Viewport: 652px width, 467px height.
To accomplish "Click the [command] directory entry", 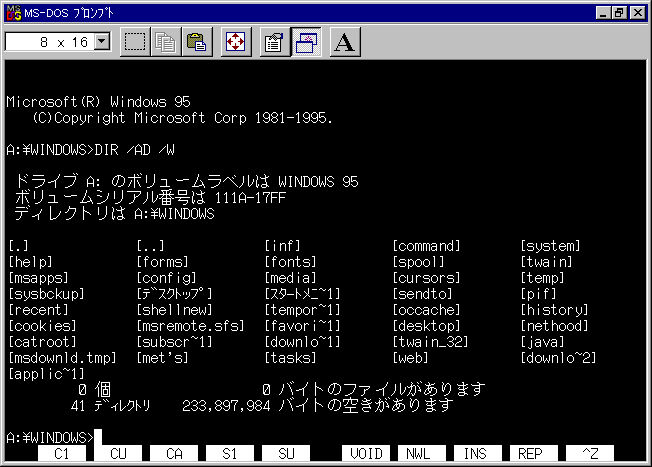I will coord(426,246).
